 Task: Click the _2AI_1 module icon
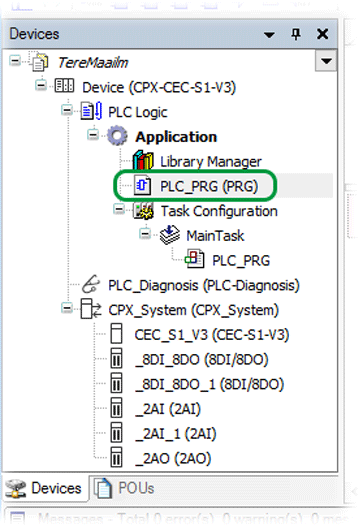click(x=116, y=432)
